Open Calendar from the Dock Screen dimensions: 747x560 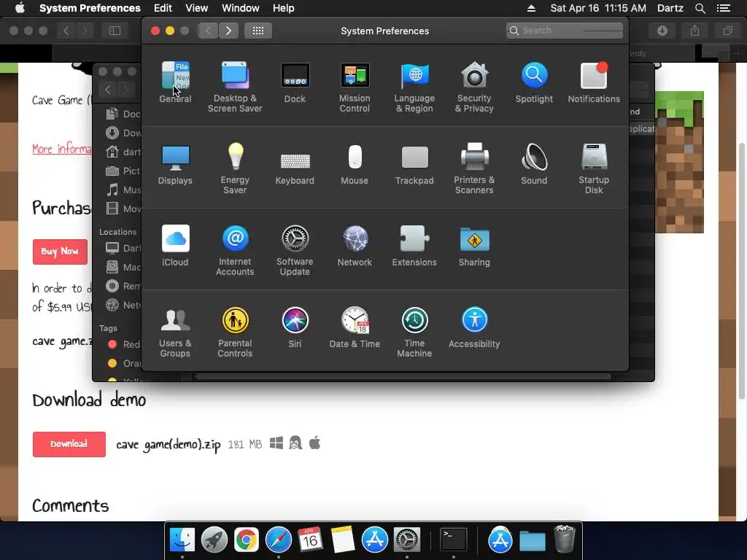point(311,540)
